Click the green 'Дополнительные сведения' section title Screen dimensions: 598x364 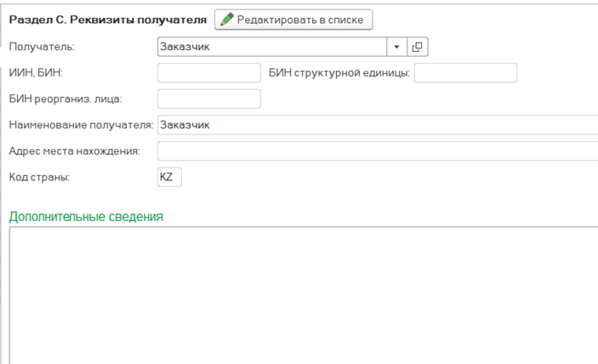click(x=86, y=216)
